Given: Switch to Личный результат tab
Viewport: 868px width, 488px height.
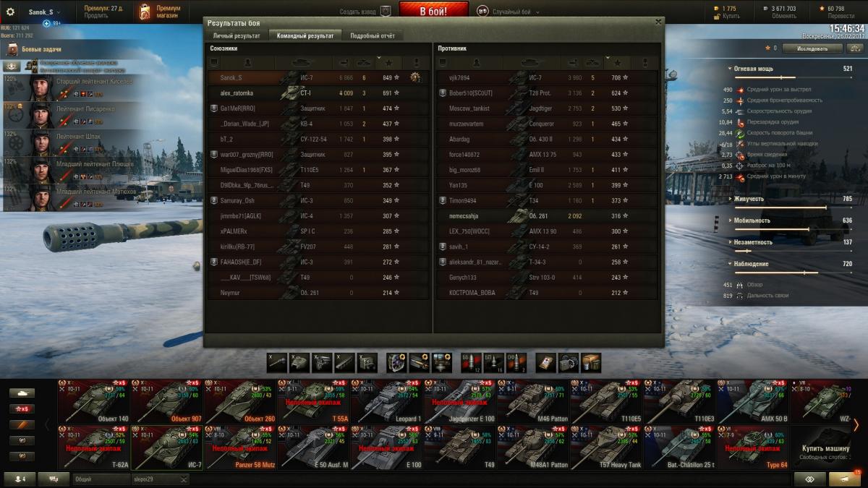Looking at the screenshot, I should pos(237,35).
